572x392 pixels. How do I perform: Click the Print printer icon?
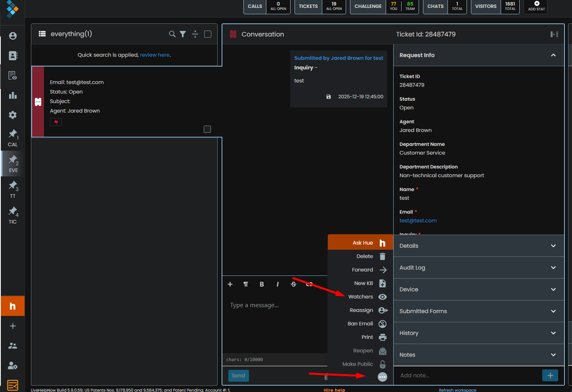382,337
